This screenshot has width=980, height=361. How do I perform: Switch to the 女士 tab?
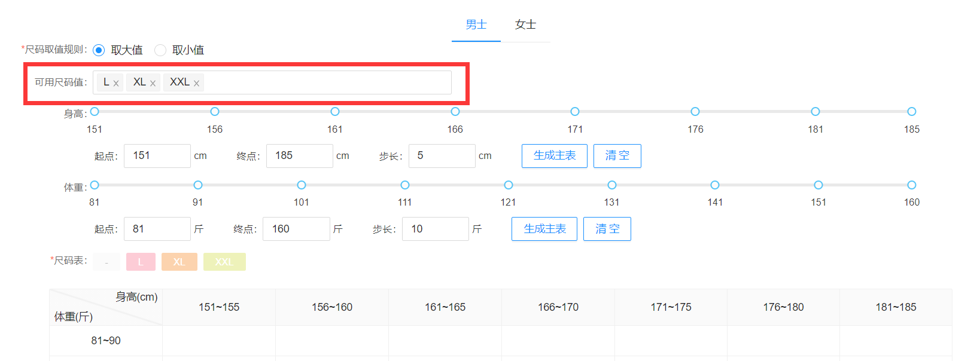(525, 25)
